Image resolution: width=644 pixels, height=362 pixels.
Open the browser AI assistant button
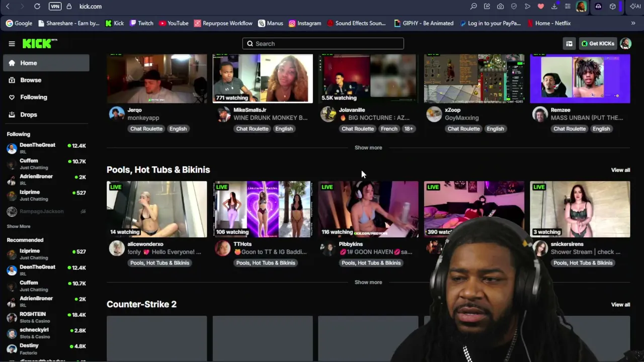click(635, 7)
